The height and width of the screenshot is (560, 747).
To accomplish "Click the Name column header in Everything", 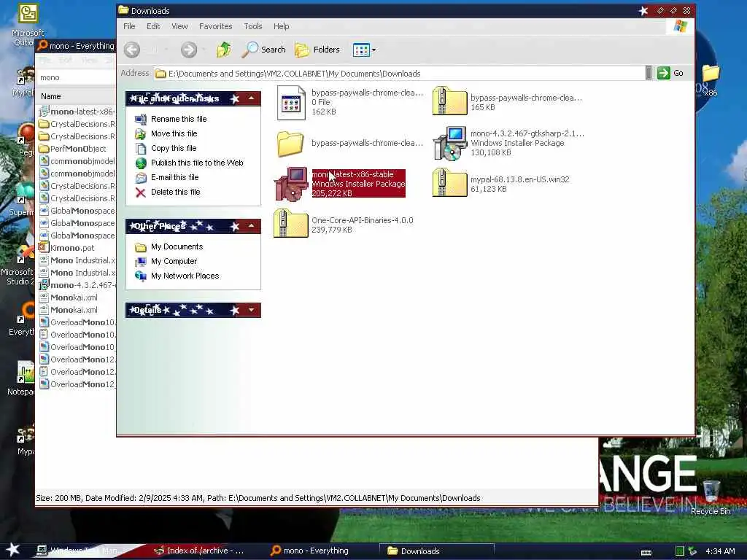I will coord(51,96).
